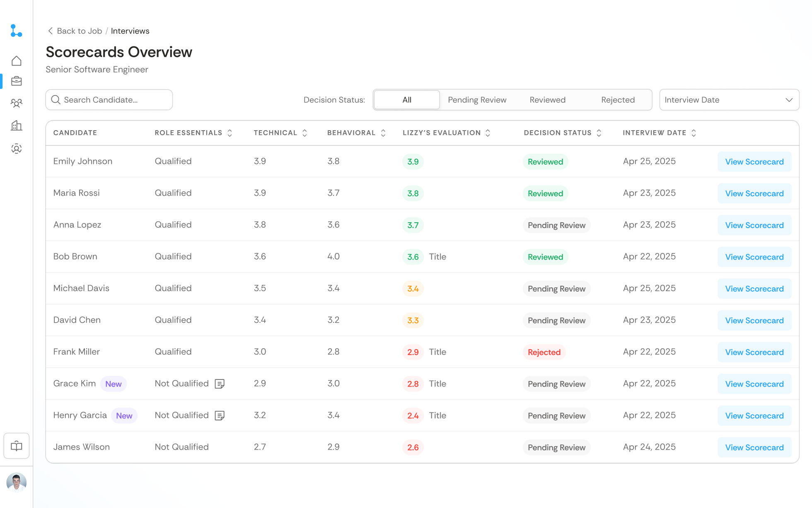Filter by Pending Review status
812x508 pixels.
click(x=476, y=100)
